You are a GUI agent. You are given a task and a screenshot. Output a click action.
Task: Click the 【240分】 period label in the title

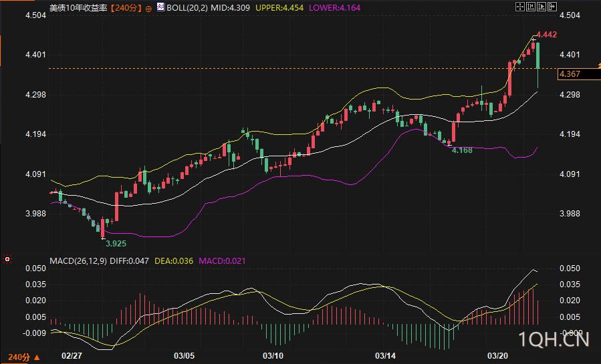click(126, 8)
